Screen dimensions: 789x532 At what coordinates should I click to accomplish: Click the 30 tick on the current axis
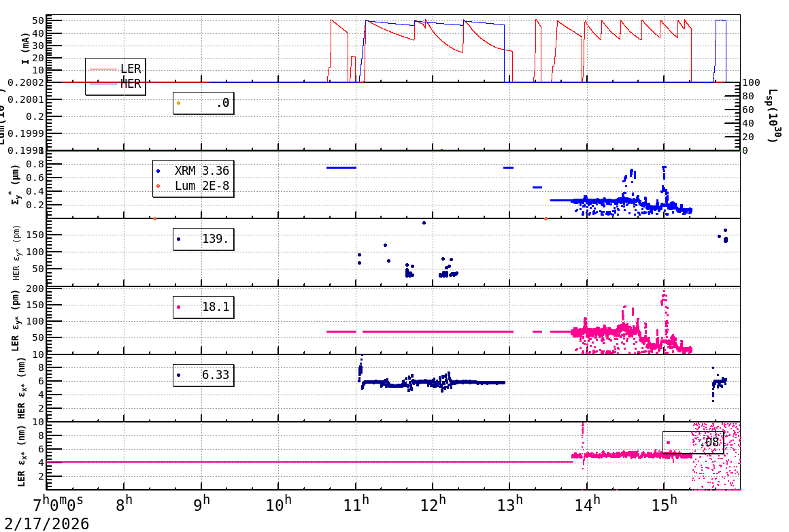coord(37,46)
